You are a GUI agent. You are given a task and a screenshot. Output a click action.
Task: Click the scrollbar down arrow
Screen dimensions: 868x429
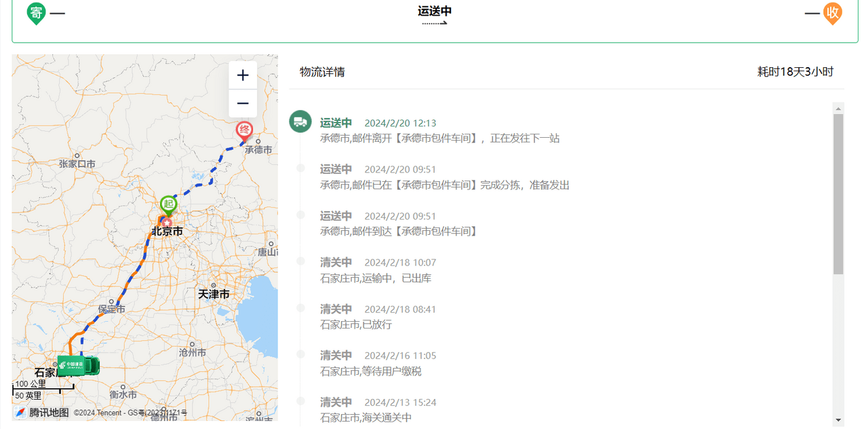839,420
